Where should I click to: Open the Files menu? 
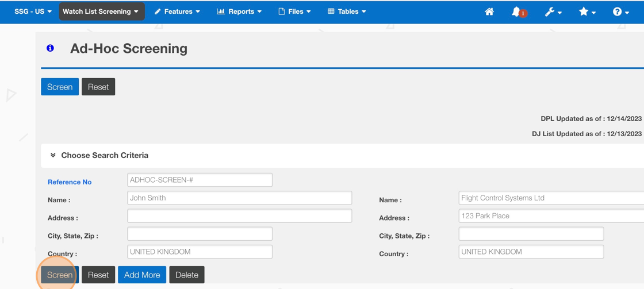click(x=294, y=11)
